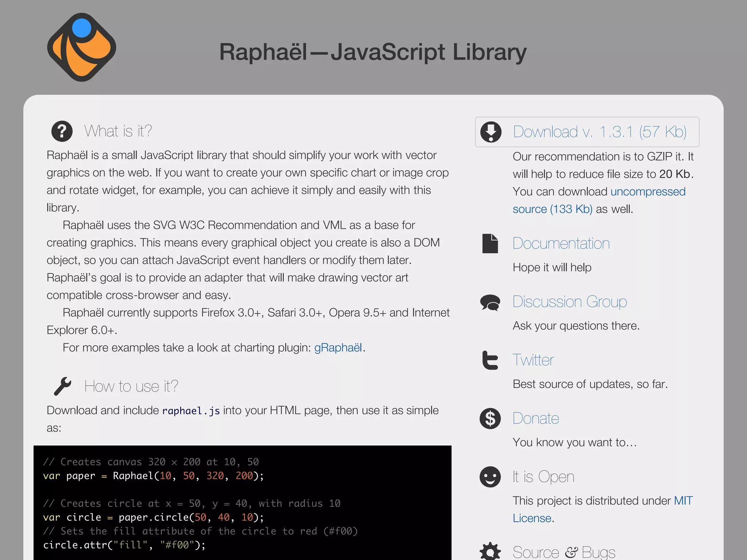This screenshot has width=747, height=560.
Task: Click the '20 Kb' file size text
Action: click(x=675, y=174)
